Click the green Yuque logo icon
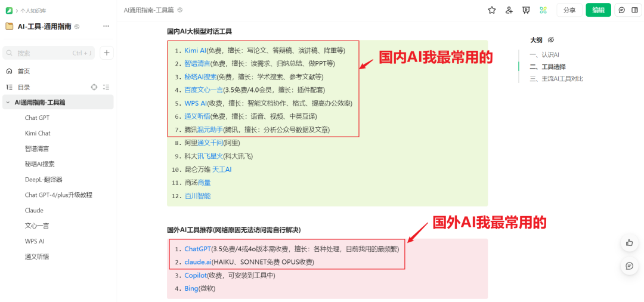 [x=9, y=11]
